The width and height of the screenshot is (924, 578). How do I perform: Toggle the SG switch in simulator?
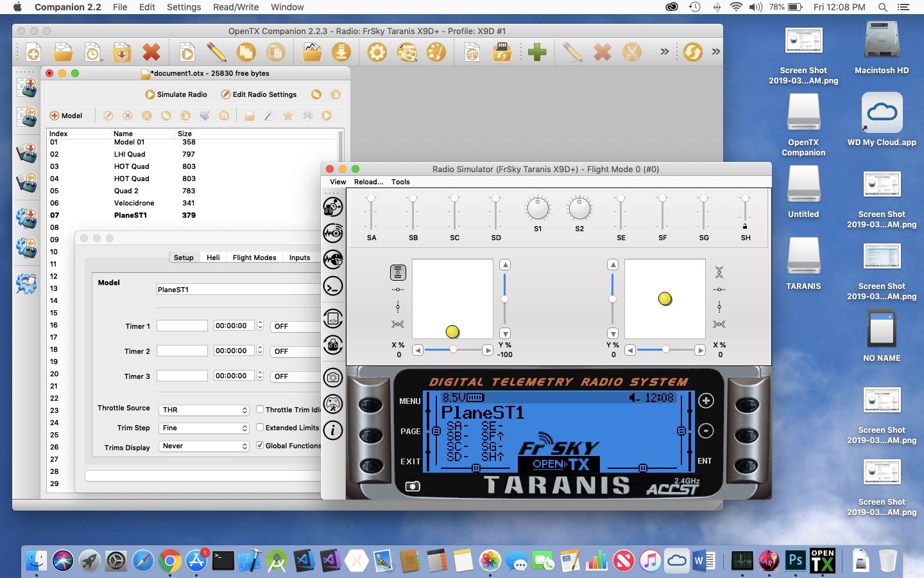(704, 213)
